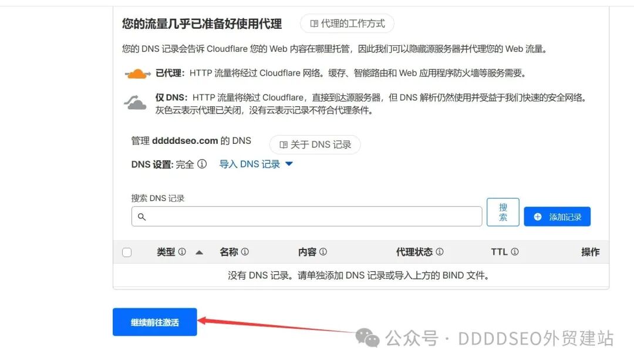Open the 关于 DNS 记录 help button
This screenshot has height=364, width=634.
point(315,144)
